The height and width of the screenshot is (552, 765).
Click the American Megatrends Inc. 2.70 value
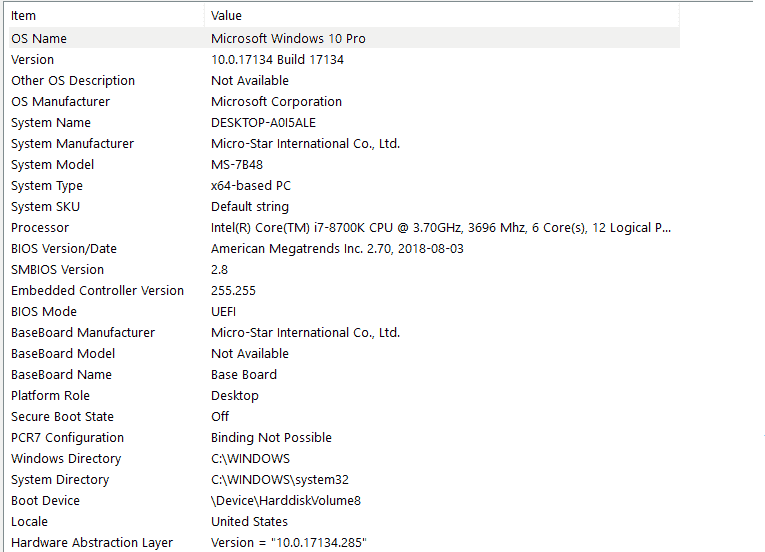point(337,248)
